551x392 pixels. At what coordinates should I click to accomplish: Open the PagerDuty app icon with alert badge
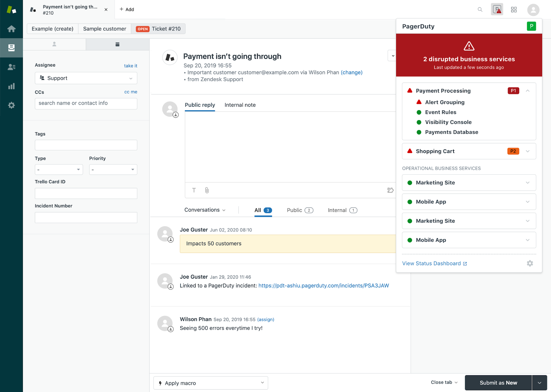[497, 9]
